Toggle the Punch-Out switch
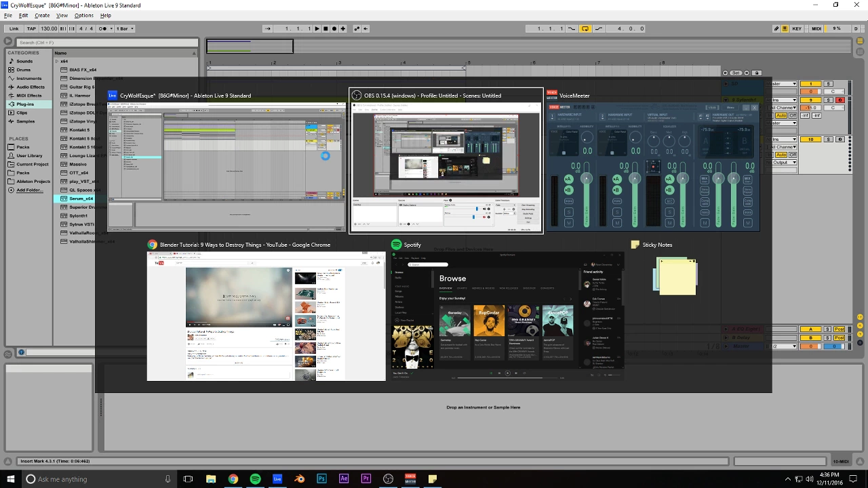This screenshot has height=488, width=868. tap(599, 28)
